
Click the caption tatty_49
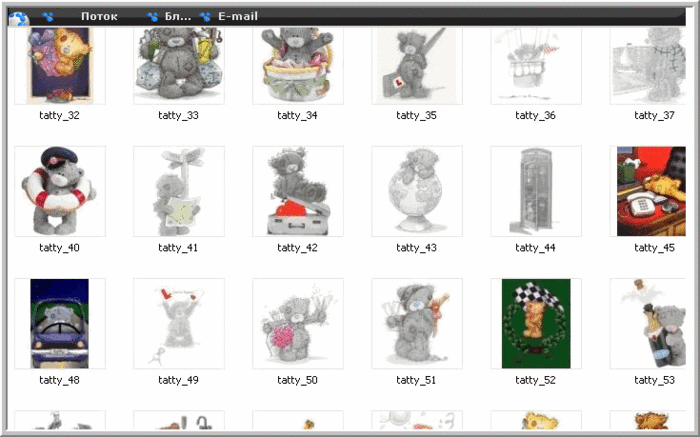click(x=178, y=380)
